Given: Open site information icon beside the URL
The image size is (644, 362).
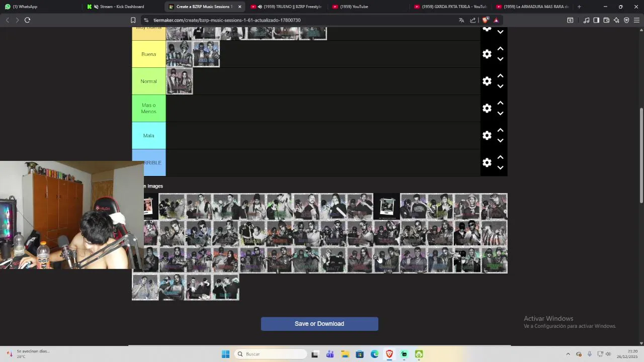Looking at the screenshot, I should pos(146,20).
